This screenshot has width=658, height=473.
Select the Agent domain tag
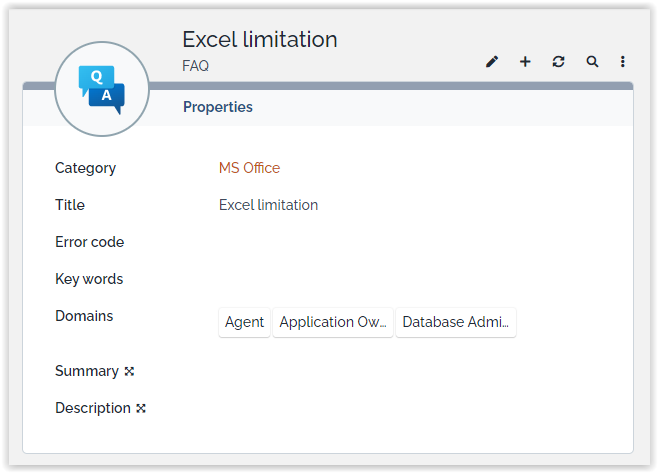click(244, 322)
